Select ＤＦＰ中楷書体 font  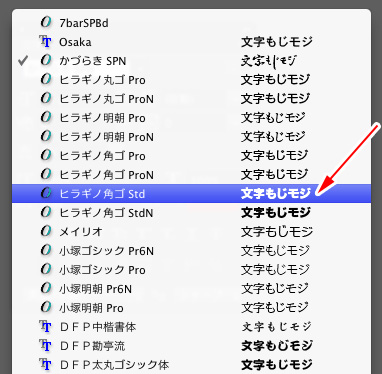[191, 326]
